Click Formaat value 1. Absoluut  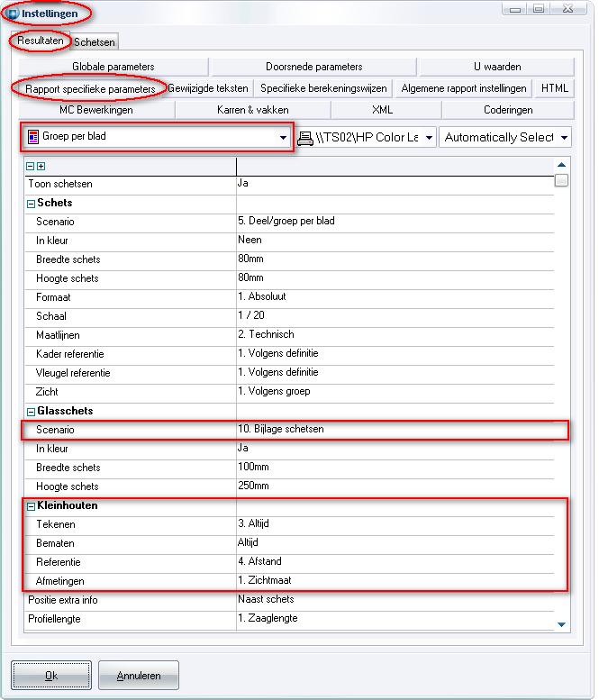261,296
